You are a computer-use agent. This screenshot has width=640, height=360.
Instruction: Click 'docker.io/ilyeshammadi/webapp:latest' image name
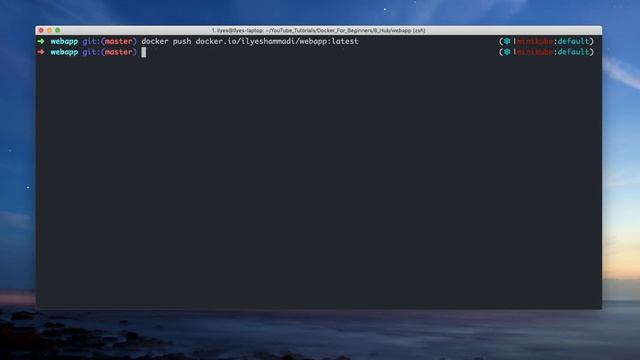[277, 41]
